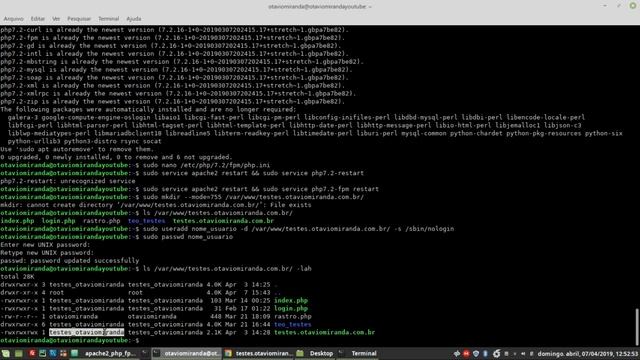Screen dimensions: 640x360
Task: Click the swirl-shaped tray icon
Action: [x=496, y=354]
